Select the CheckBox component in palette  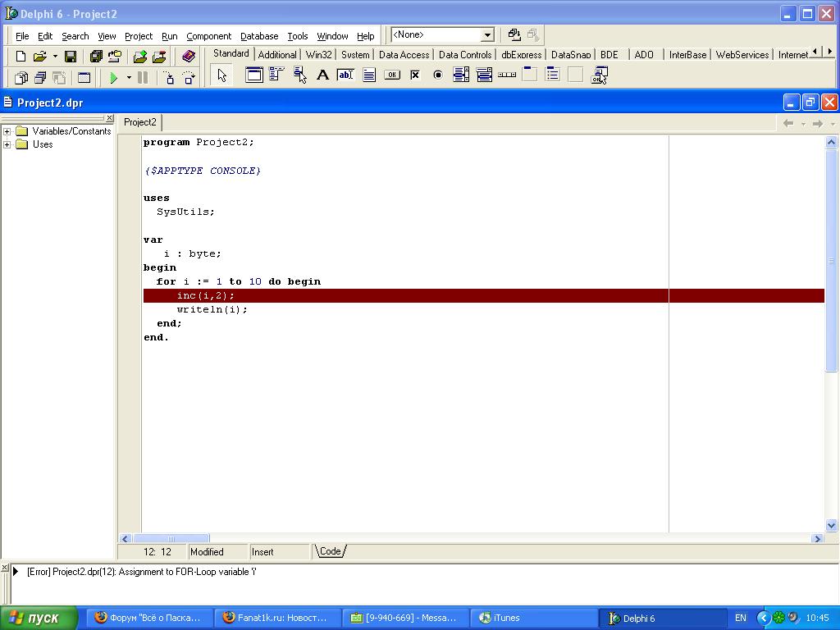point(415,75)
